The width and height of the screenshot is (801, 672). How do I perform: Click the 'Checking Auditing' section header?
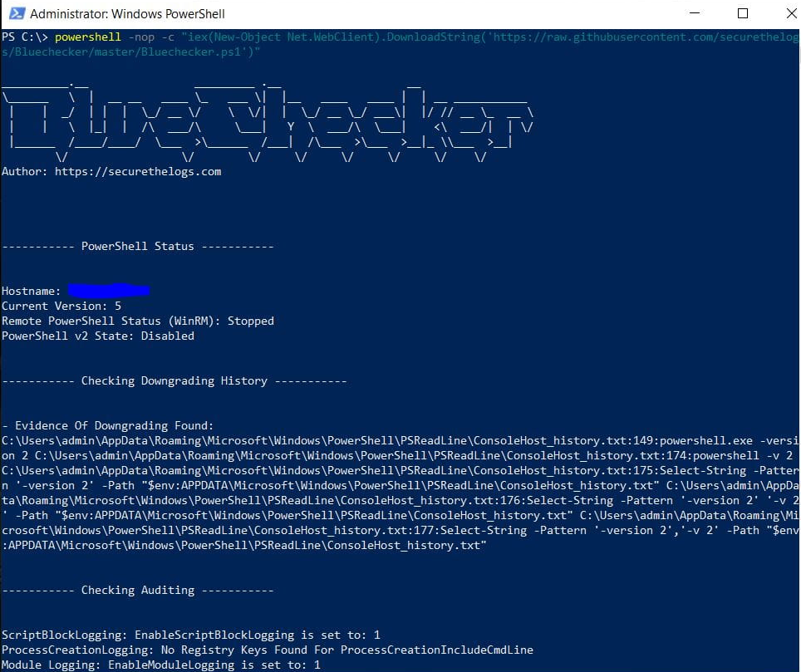[x=138, y=591]
